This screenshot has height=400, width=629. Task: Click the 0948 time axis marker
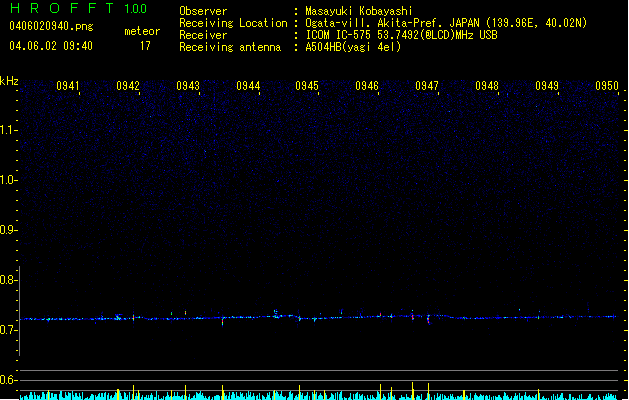pyautogui.click(x=487, y=86)
